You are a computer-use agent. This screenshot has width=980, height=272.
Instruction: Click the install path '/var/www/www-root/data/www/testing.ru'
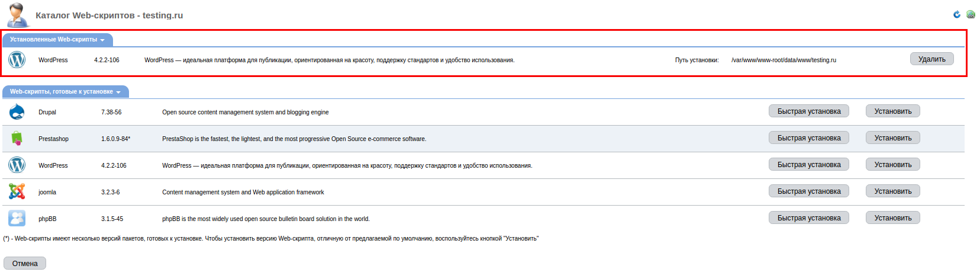[784, 60]
